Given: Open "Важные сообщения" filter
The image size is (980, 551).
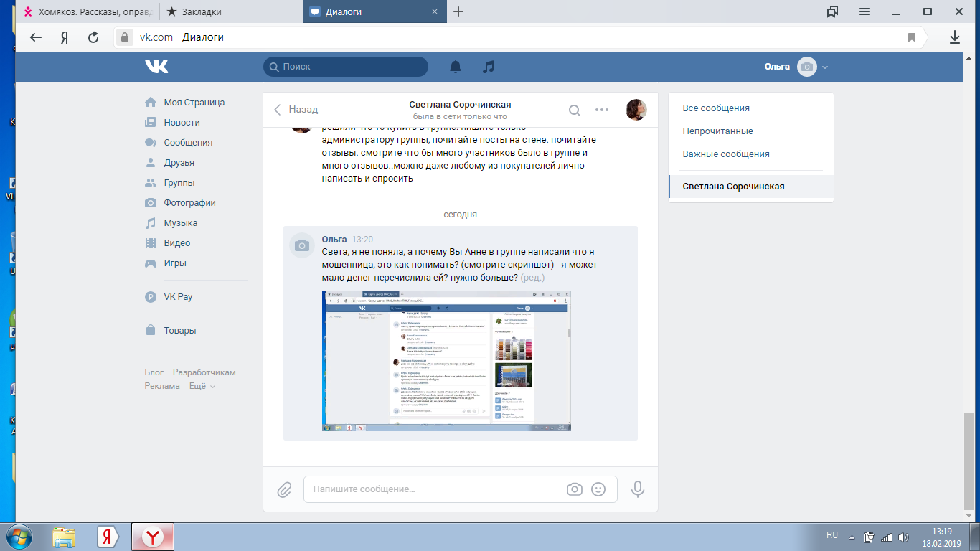Looking at the screenshot, I should pos(726,154).
